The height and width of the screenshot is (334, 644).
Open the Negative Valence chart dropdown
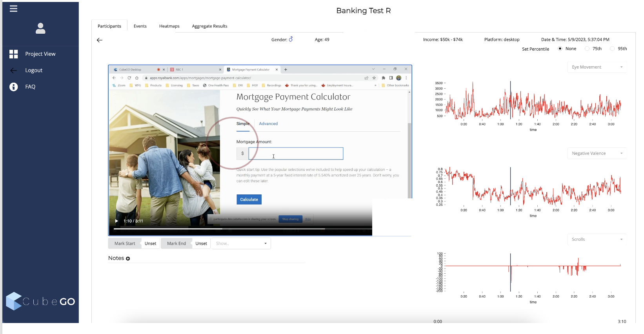click(x=597, y=153)
